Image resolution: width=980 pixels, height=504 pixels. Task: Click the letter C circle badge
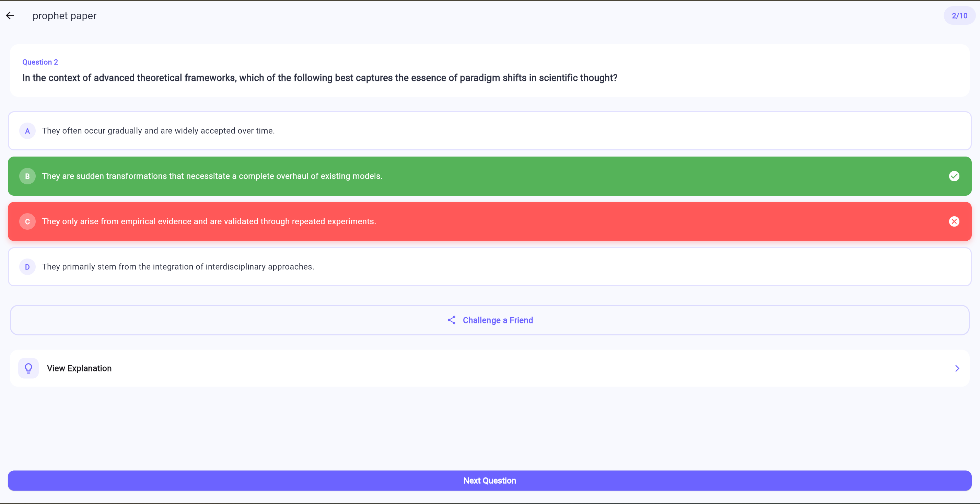coord(27,221)
